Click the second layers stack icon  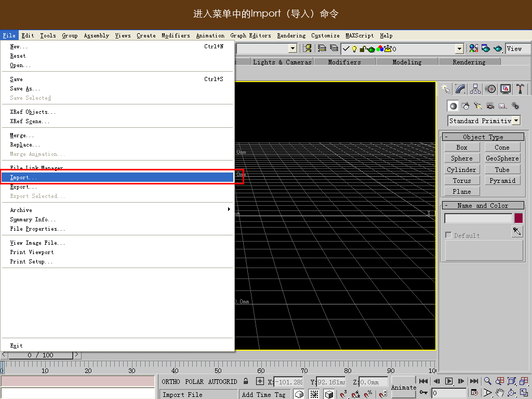pyautogui.click(x=334, y=48)
